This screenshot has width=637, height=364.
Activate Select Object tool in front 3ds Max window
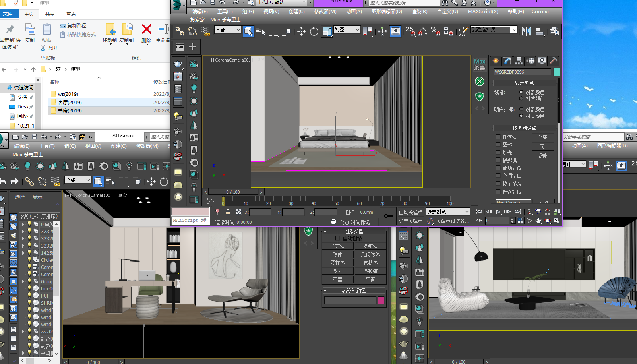(x=248, y=31)
